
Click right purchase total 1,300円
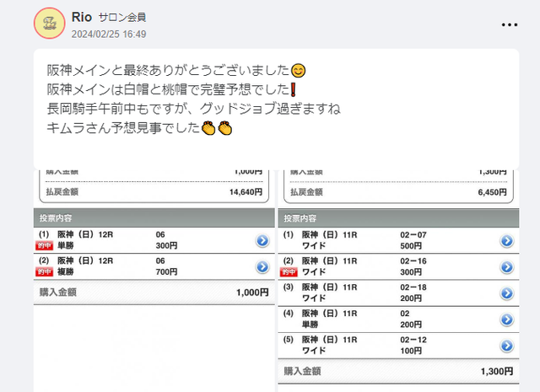[497, 372]
